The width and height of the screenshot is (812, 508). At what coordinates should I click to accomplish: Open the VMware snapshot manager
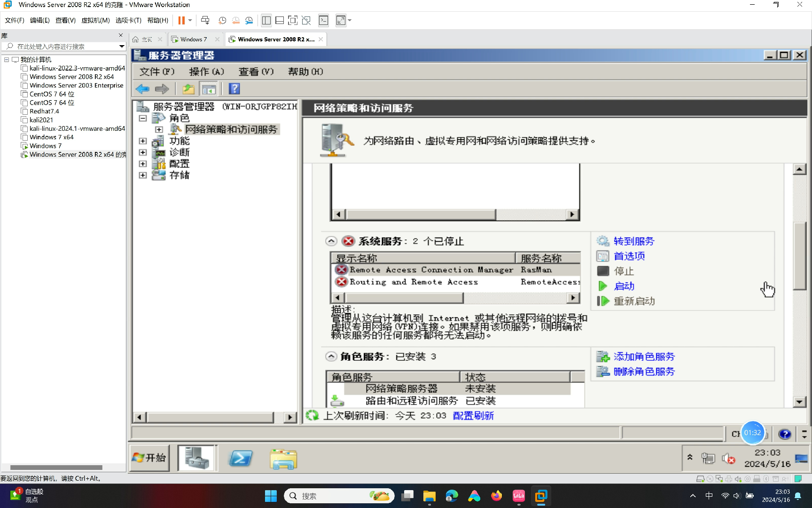(x=249, y=20)
